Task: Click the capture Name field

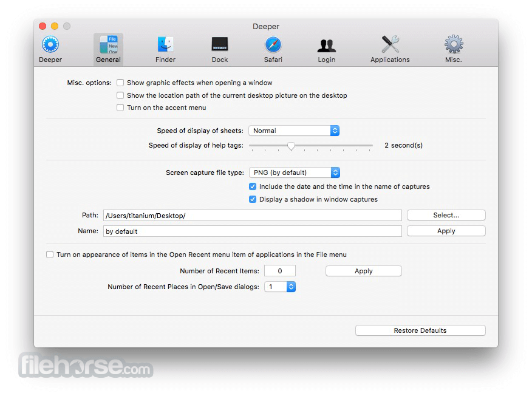Action: coord(253,231)
